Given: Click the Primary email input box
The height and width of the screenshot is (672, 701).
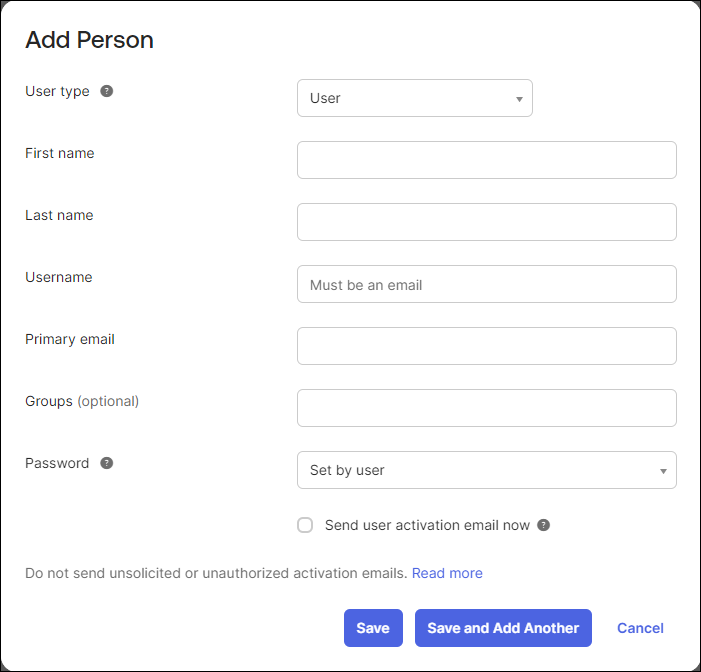Looking at the screenshot, I should point(486,346).
